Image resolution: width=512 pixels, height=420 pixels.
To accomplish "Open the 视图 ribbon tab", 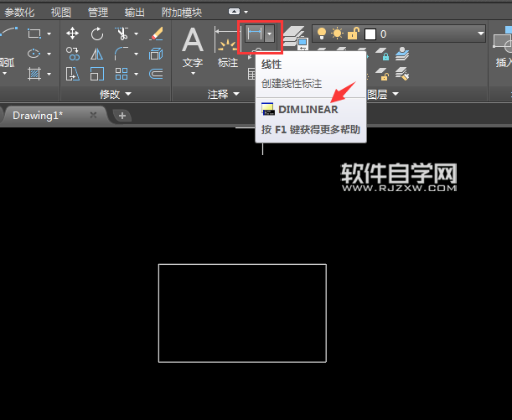I will [x=61, y=13].
